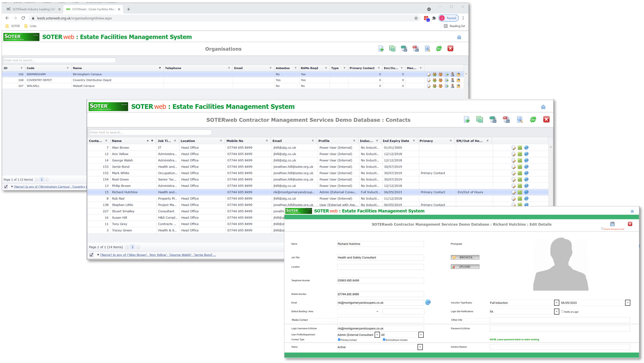Viewport: 644px width, 363px height.
Task: Click home icon in Organisations window header
Action: pos(459,37)
